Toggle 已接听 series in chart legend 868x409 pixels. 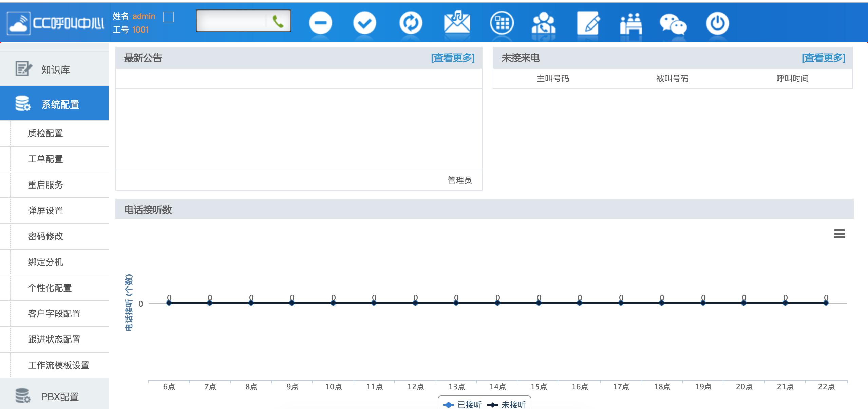coord(463,405)
